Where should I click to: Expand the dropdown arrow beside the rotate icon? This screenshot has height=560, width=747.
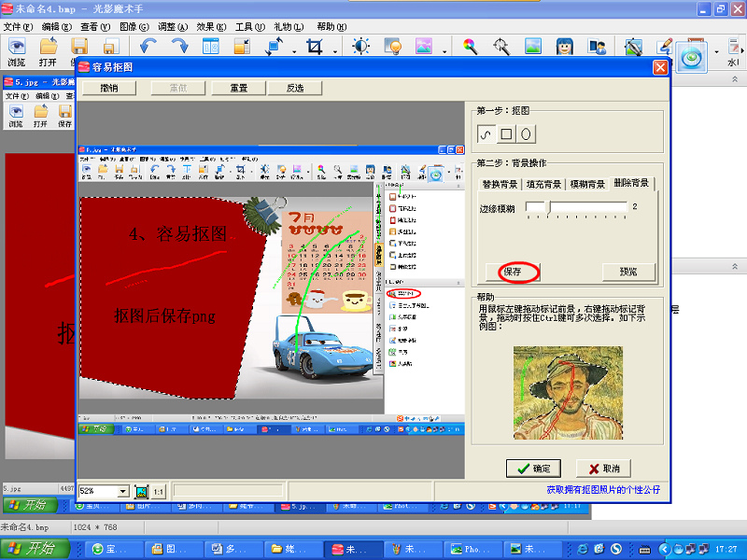(294, 50)
